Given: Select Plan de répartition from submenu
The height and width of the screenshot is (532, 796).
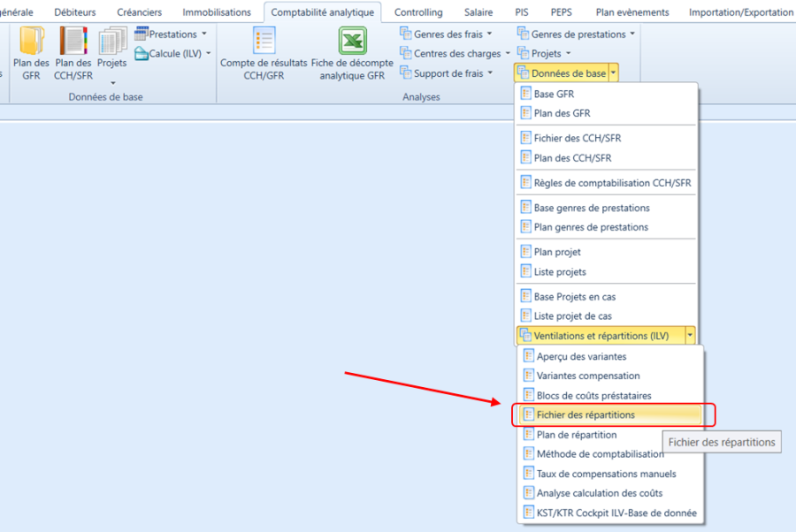Looking at the screenshot, I should coord(576,434).
